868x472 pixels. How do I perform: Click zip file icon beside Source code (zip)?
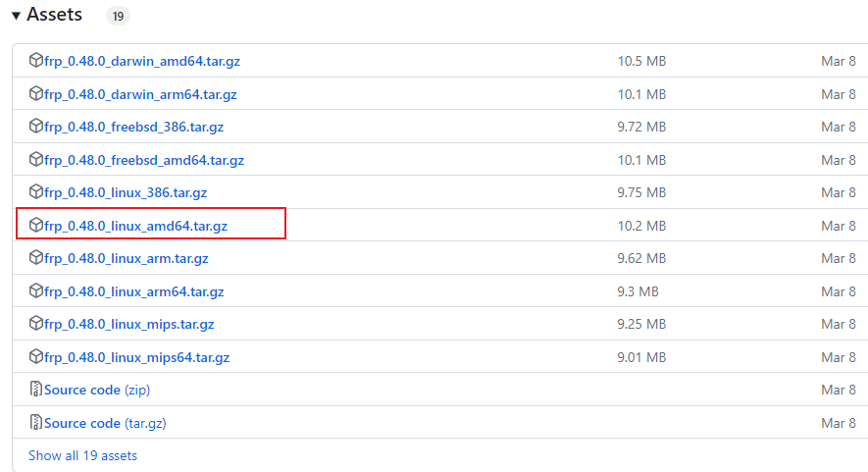(x=36, y=390)
